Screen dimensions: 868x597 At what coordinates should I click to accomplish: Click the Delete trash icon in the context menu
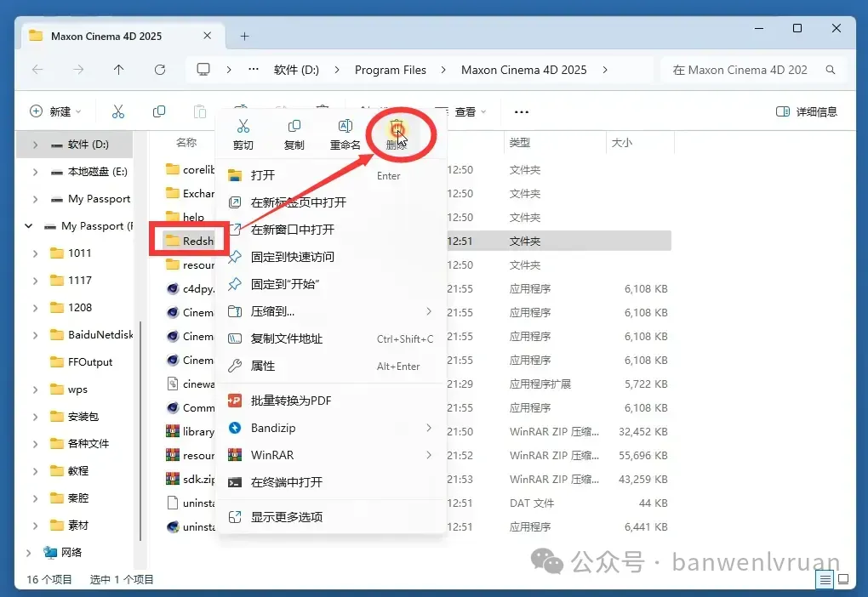[x=397, y=129]
